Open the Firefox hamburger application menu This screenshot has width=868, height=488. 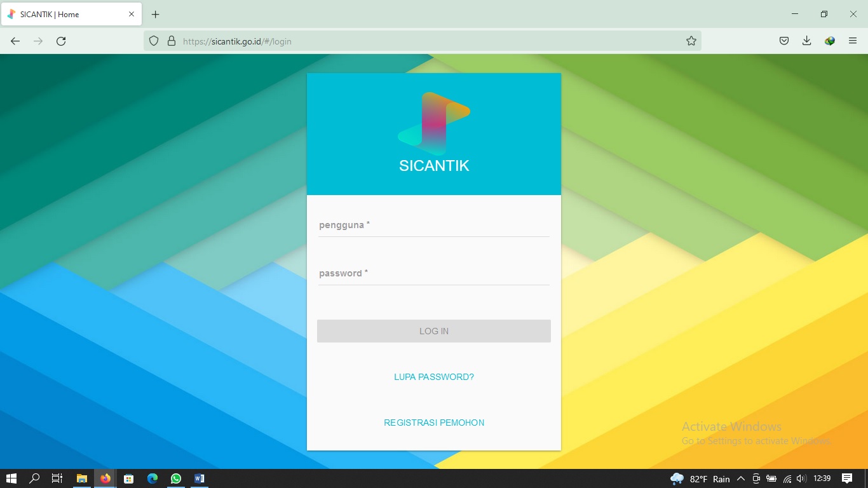[x=853, y=41]
